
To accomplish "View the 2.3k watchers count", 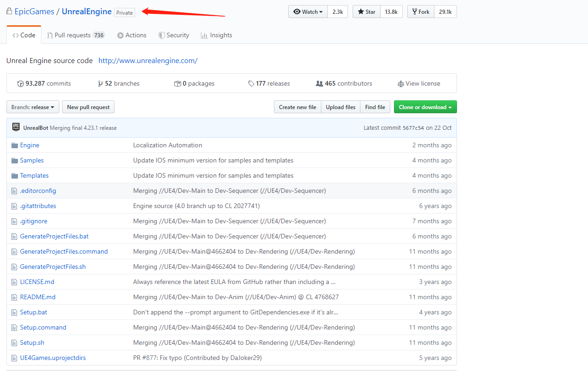I will click(337, 12).
